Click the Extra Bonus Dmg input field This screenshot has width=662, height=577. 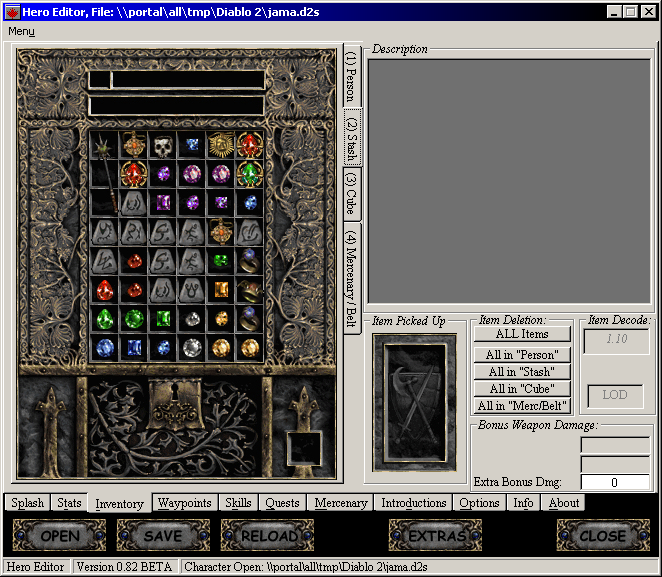tap(615, 482)
